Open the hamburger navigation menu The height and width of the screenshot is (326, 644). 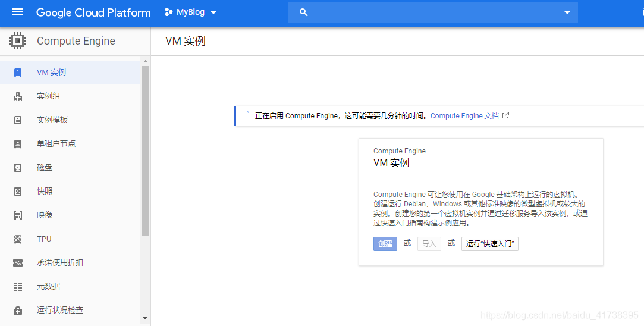tap(18, 12)
